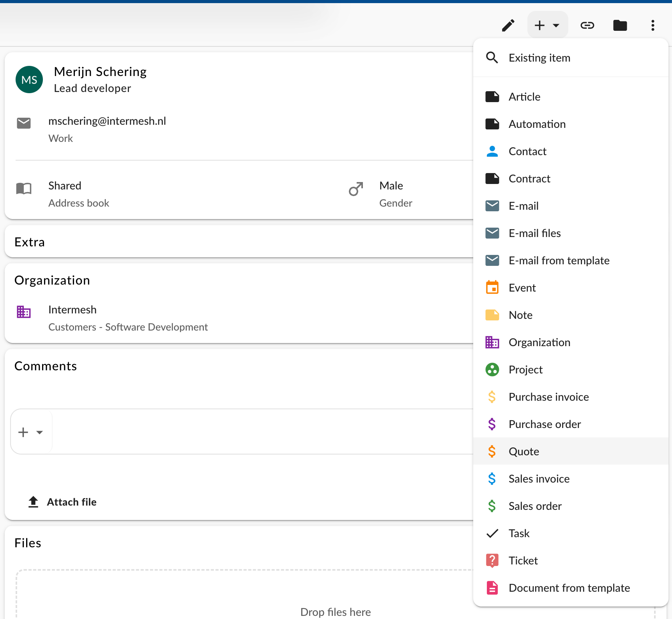Click the red Ticket question-mark icon
This screenshot has width=672, height=619.
coord(492,561)
